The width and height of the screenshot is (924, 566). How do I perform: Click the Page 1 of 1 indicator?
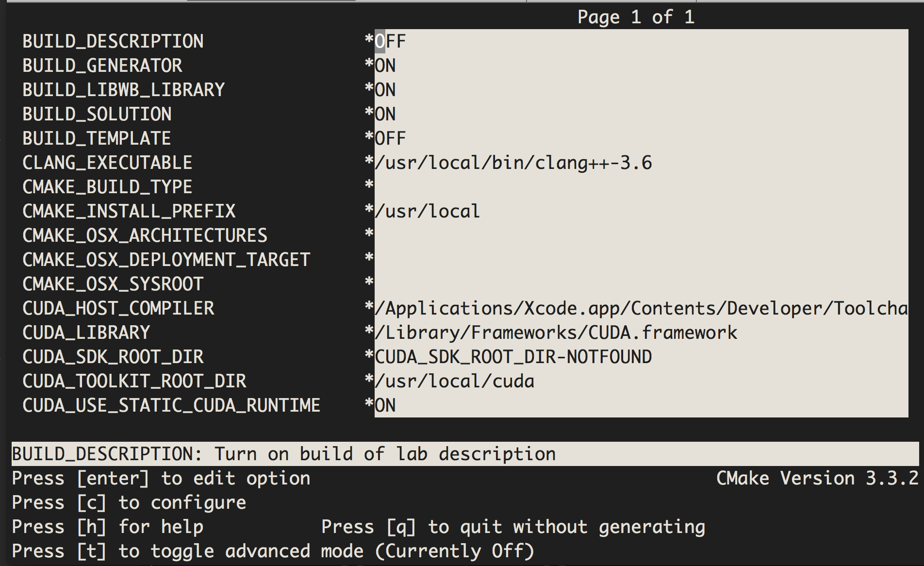tap(636, 17)
